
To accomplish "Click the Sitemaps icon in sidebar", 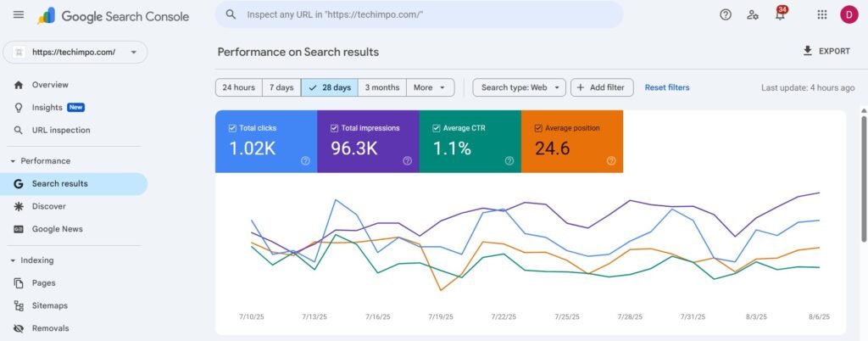I will (19, 305).
